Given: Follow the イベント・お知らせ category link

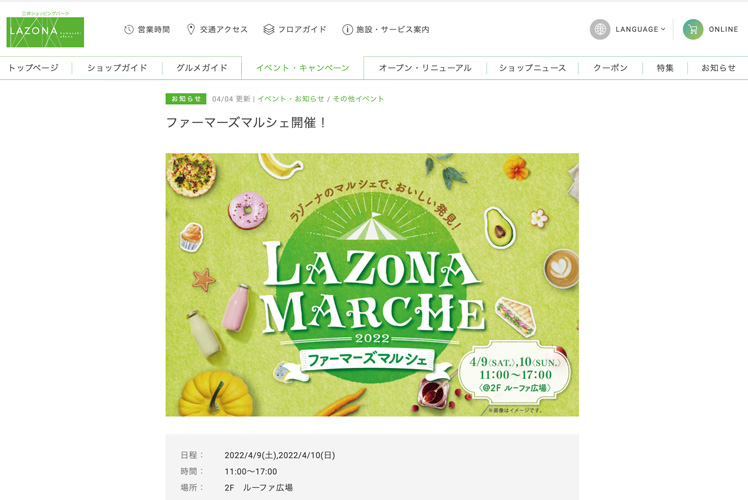Looking at the screenshot, I should coord(291,99).
